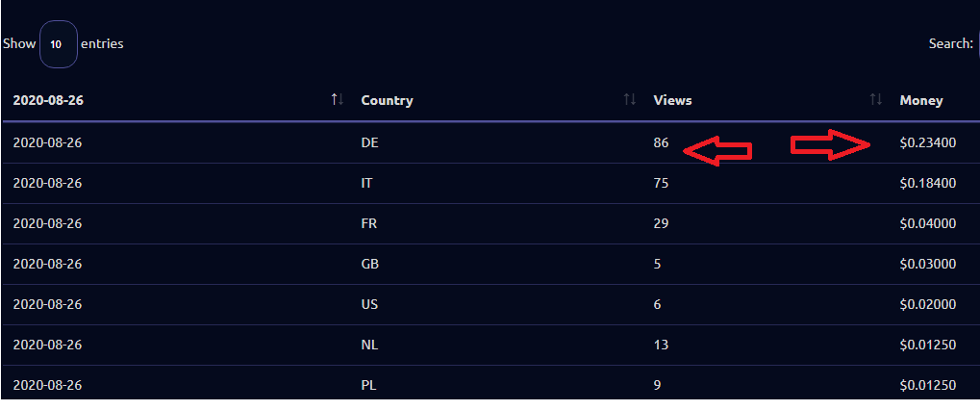Click the $0.23400 money value
Screen dimensions: 980x410
[927, 142]
